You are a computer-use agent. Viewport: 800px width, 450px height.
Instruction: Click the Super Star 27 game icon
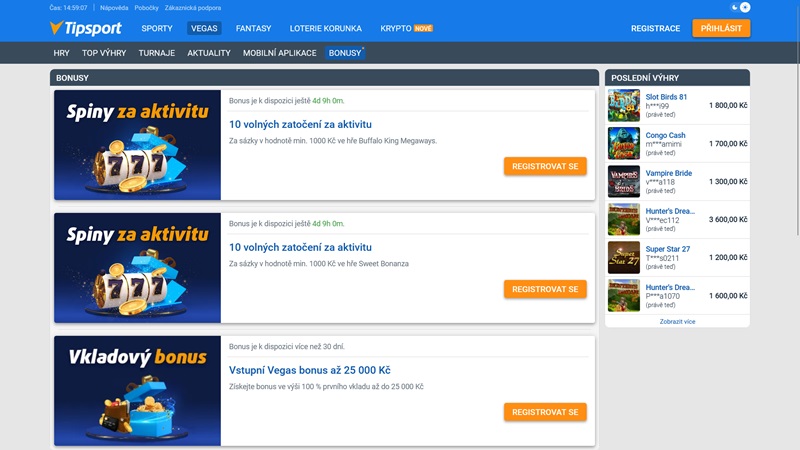(623, 258)
